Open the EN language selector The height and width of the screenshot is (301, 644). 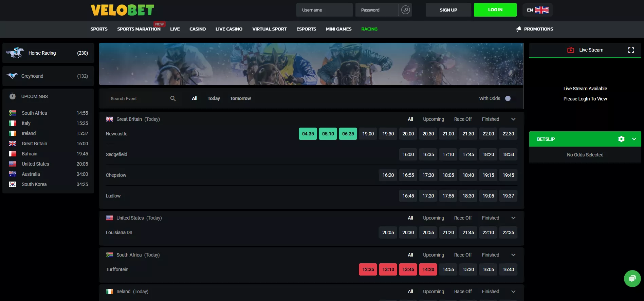pos(537,10)
